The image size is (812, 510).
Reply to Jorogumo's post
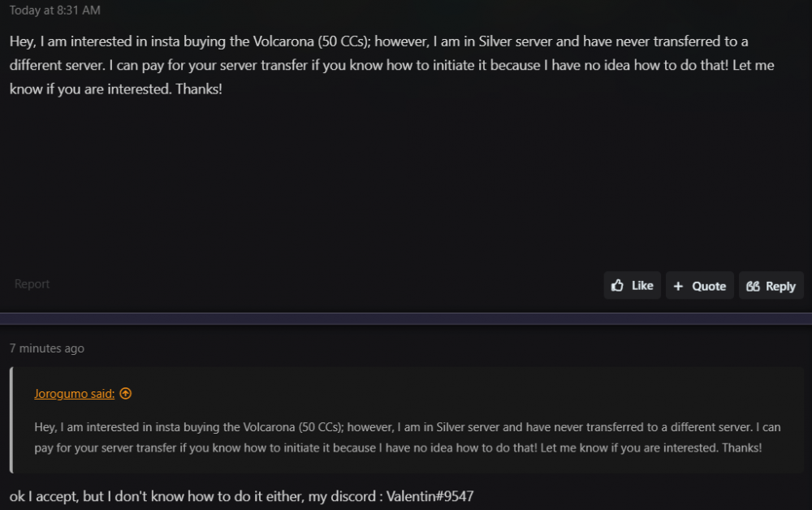click(x=771, y=286)
